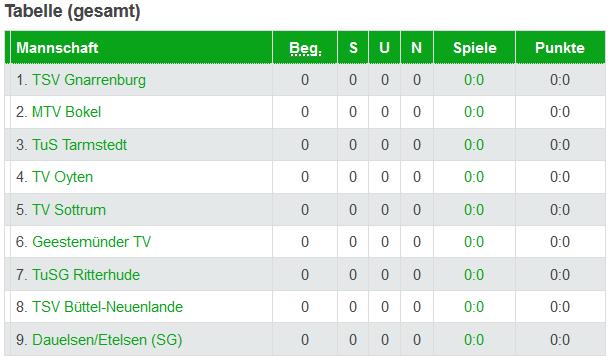The height and width of the screenshot is (361, 610).
Task: Open the Spiele 0:0 link for MTV Bokel
Action: pyautogui.click(x=474, y=112)
